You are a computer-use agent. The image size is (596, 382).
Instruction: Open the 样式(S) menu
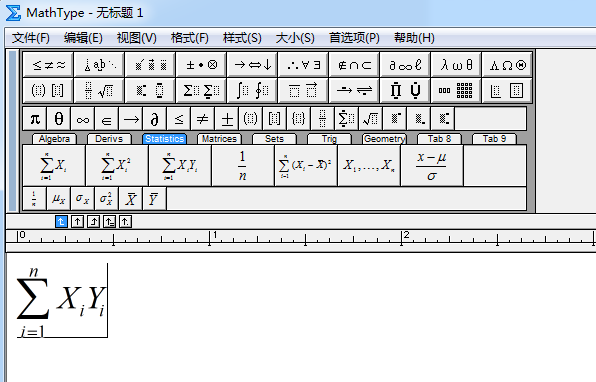coord(242,38)
